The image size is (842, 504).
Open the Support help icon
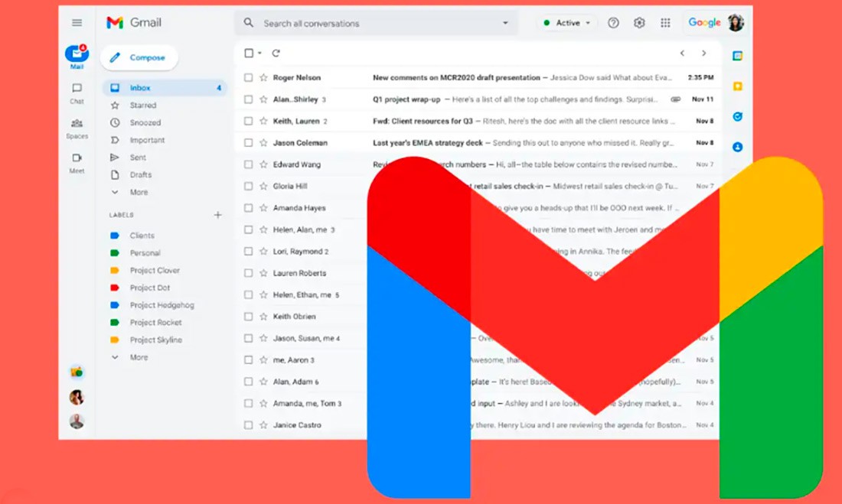pyautogui.click(x=613, y=23)
